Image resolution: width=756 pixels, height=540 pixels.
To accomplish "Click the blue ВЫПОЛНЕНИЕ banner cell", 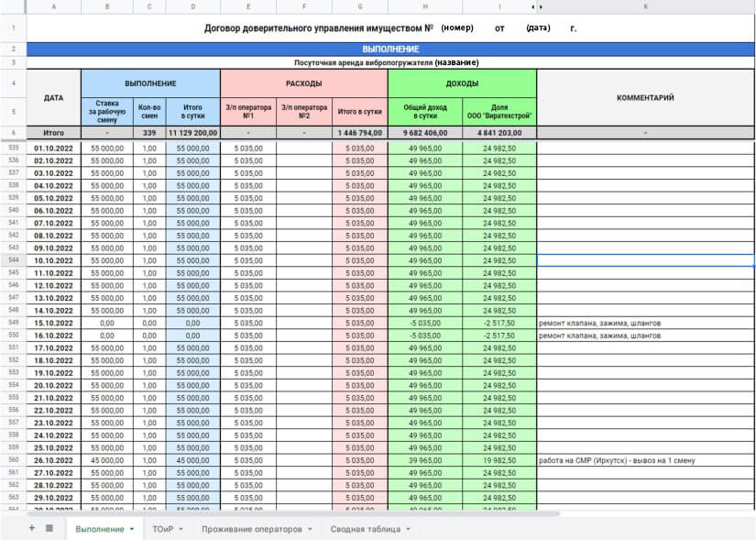I will coord(390,49).
